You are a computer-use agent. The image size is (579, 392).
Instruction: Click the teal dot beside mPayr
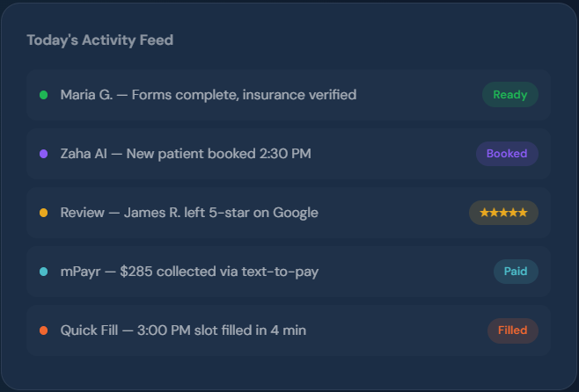pyautogui.click(x=43, y=272)
